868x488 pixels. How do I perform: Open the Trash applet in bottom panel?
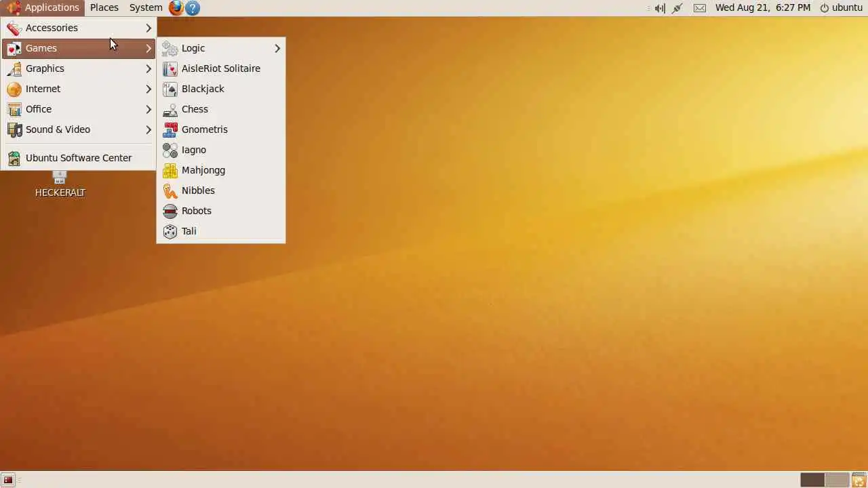[859, 480]
